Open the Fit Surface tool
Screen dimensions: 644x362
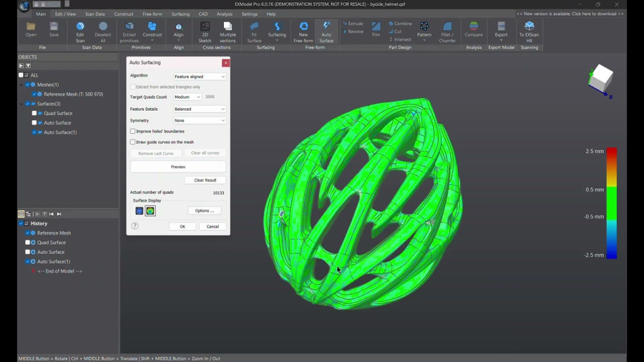254,27
